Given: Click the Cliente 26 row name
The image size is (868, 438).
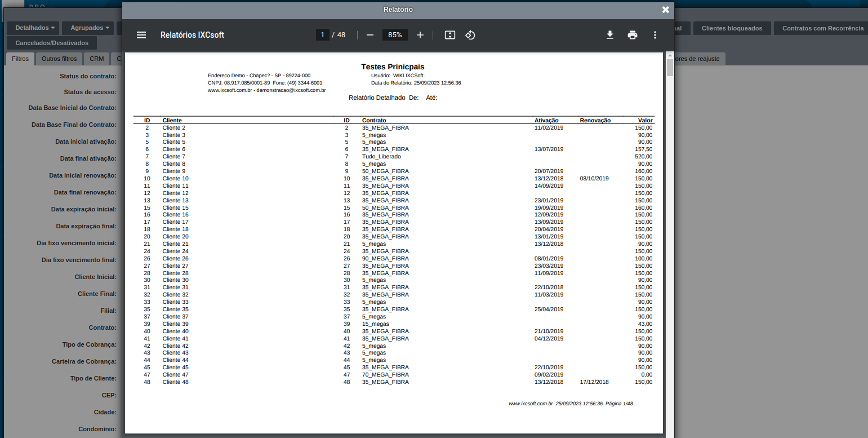Looking at the screenshot, I should coord(176,259).
